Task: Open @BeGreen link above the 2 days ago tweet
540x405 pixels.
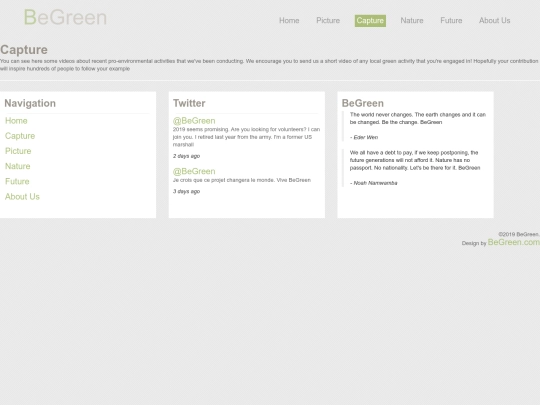Action: (x=194, y=121)
